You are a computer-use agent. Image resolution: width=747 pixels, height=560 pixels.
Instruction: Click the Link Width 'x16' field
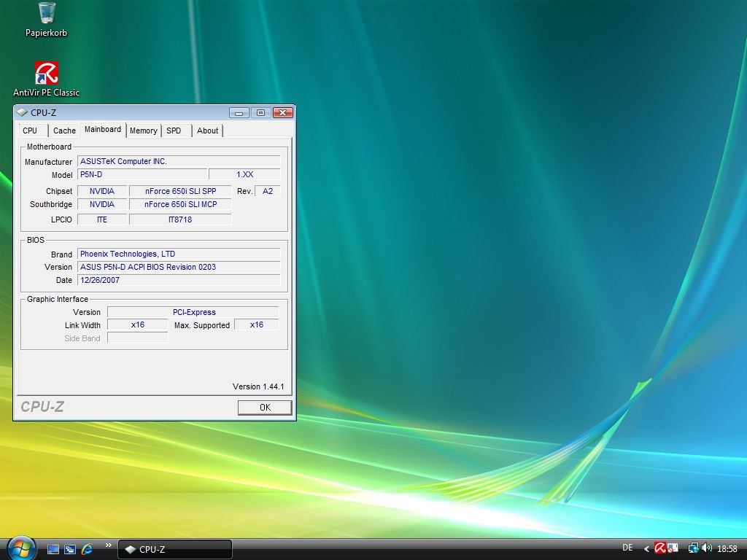tap(138, 324)
